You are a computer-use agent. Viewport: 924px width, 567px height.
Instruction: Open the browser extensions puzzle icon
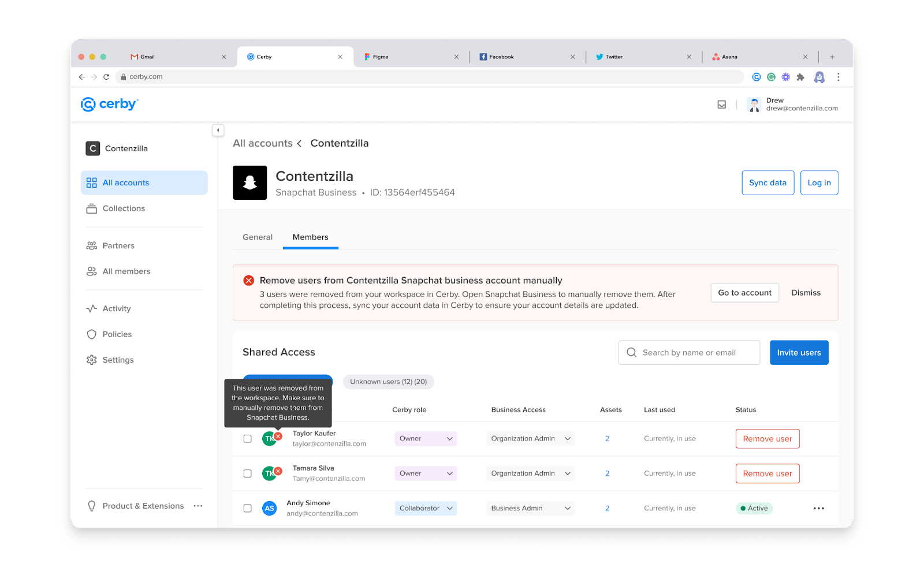click(800, 77)
